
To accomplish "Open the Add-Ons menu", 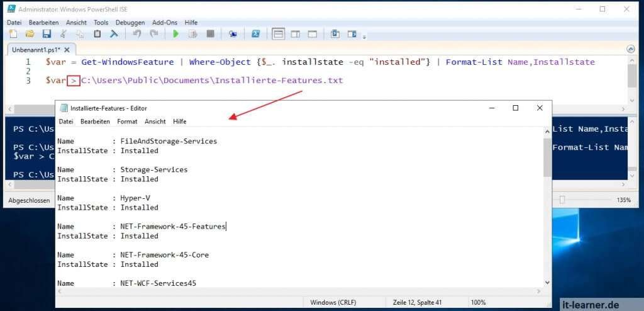I will tap(164, 23).
